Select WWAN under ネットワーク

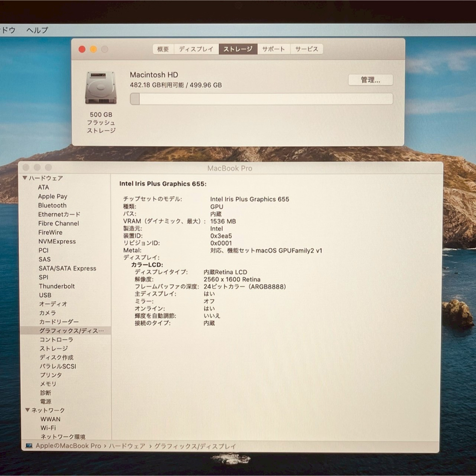[x=50, y=419]
